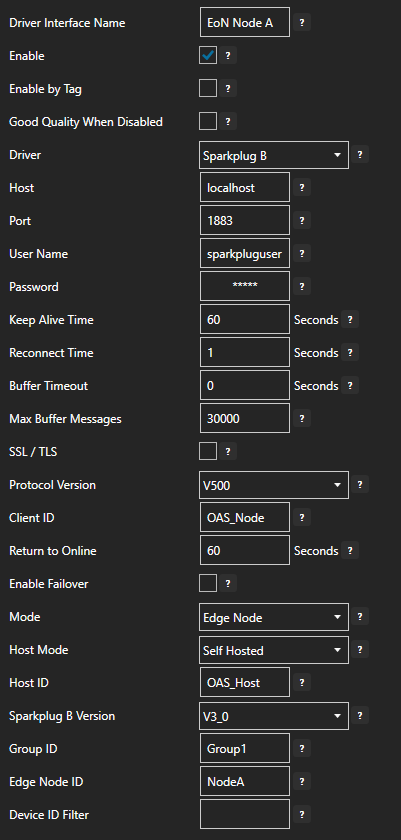The width and height of the screenshot is (401, 840).
Task: Open the Driver dropdown showing Sparkplug B
Action: (x=274, y=155)
